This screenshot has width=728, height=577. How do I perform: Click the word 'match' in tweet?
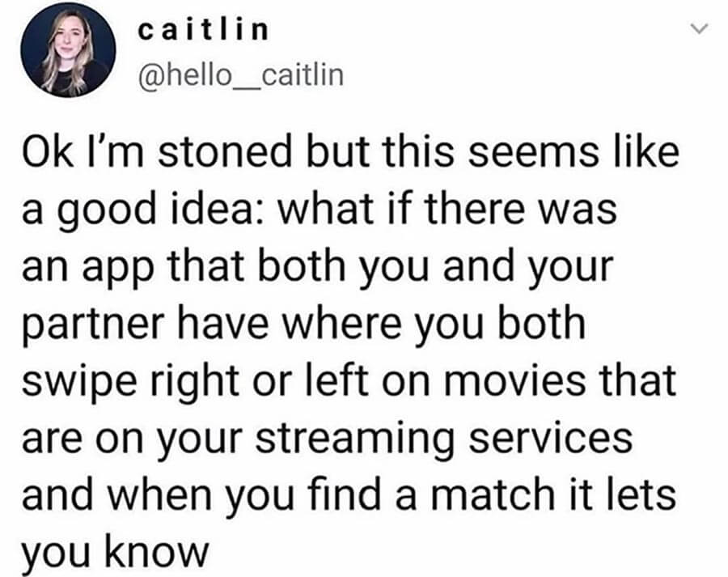coord(493,494)
